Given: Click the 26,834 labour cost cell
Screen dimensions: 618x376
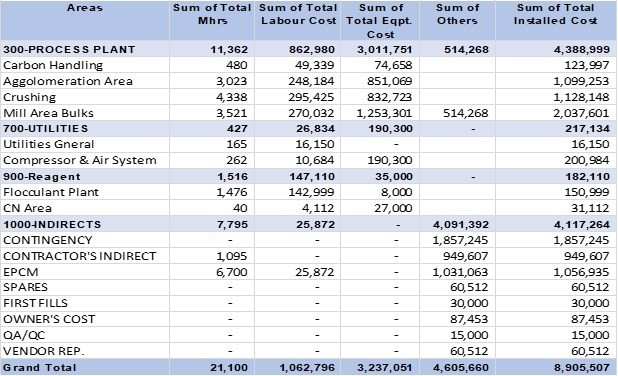Looking at the screenshot, I should 315,129.
